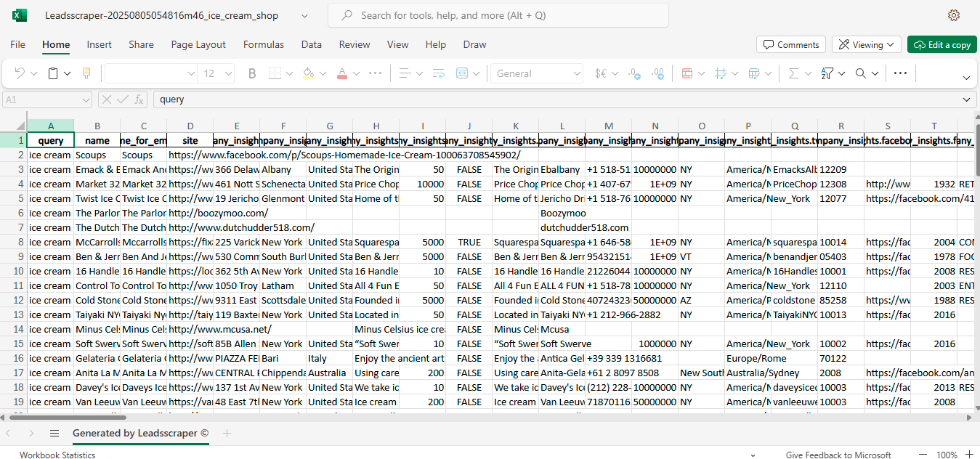Image resolution: width=980 pixels, height=459 pixels.
Task: Expand the formula bar chevron
Action: point(967,99)
